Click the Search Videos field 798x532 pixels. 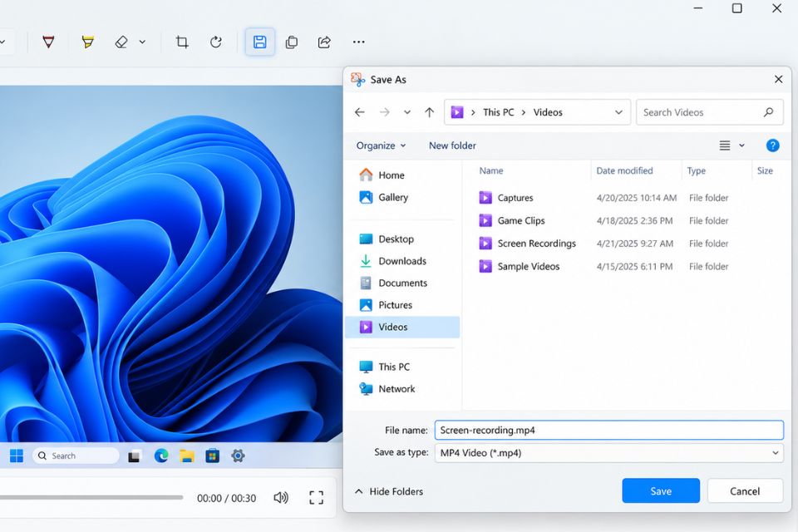coord(709,112)
